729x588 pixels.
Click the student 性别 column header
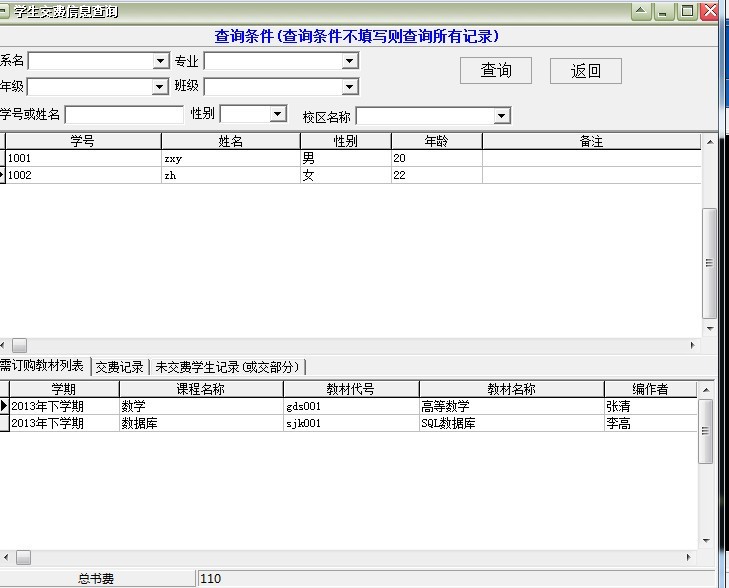tap(345, 141)
